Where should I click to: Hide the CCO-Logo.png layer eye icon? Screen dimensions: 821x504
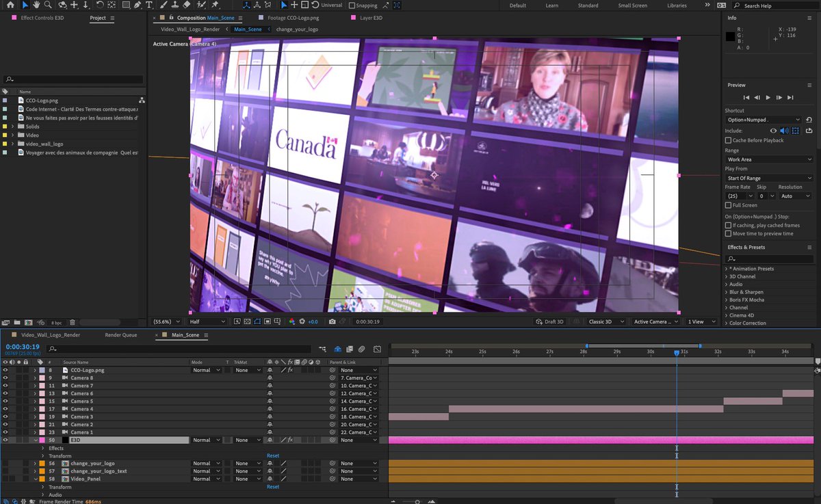click(5, 370)
